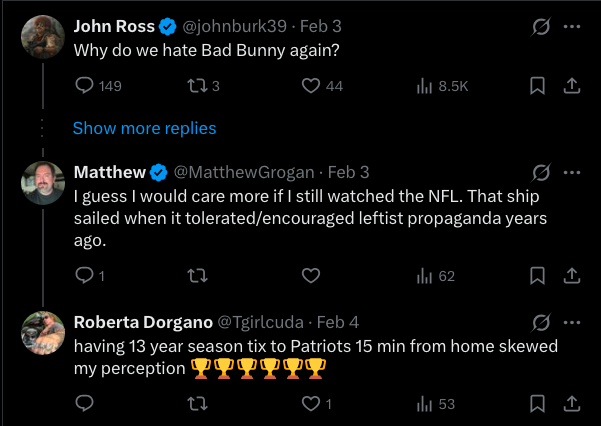Bookmark John Ross's tweet
Image resolution: width=601 pixels, height=426 pixels.
537,86
